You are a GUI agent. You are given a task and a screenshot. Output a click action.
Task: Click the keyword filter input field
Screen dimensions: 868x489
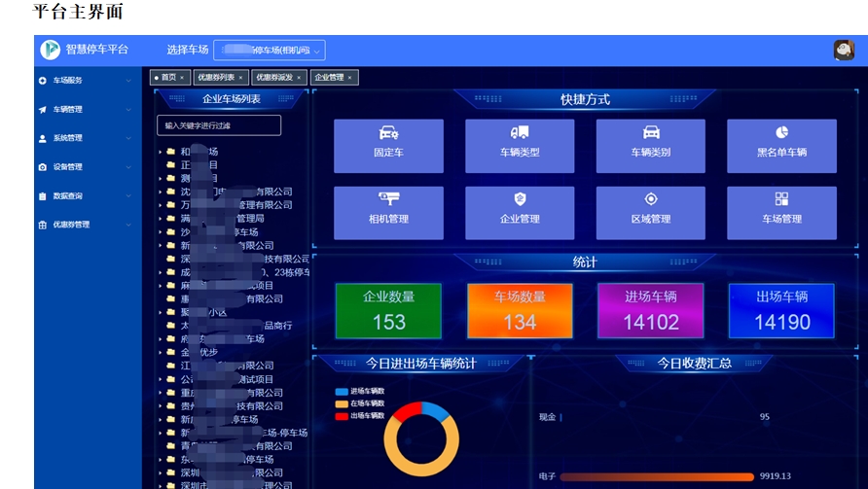coord(219,125)
